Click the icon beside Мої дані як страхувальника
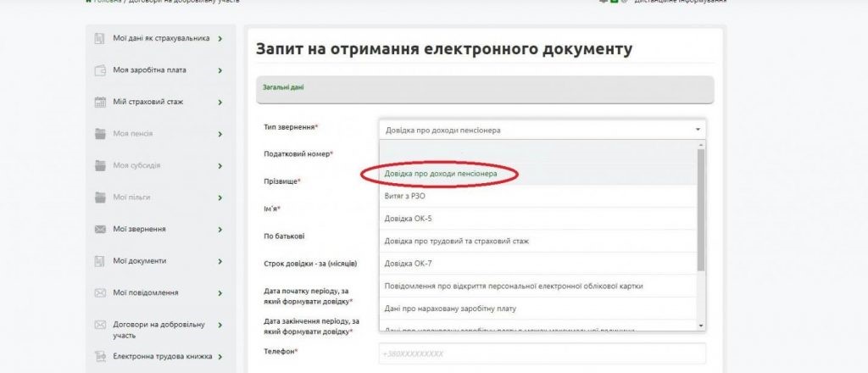Viewport: 868px width, 373px height. pyautogui.click(x=98, y=38)
